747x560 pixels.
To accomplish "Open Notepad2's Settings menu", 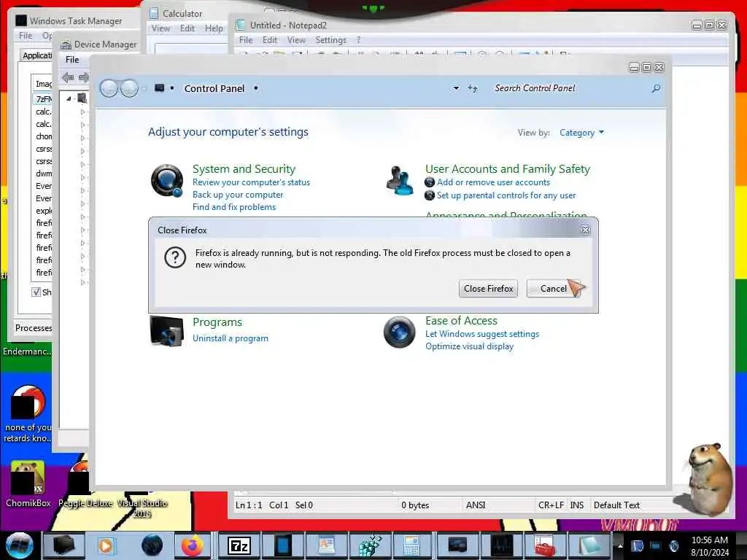I will click(x=330, y=40).
